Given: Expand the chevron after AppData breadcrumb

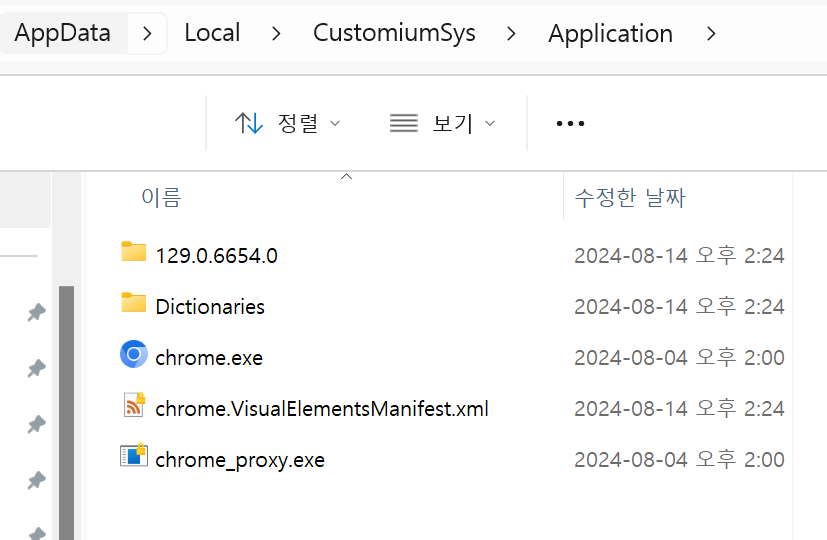Looking at the screenshot, I should click(x=147, y=34).
